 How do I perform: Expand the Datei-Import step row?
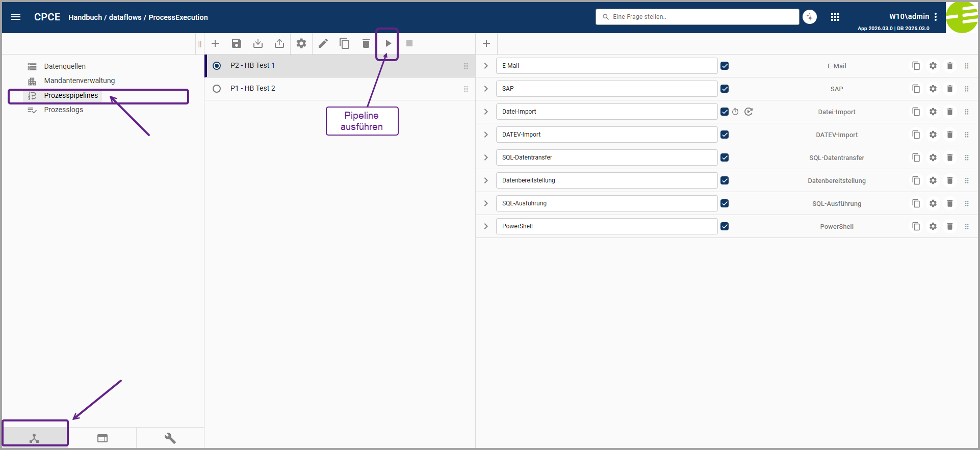[486, 112]
